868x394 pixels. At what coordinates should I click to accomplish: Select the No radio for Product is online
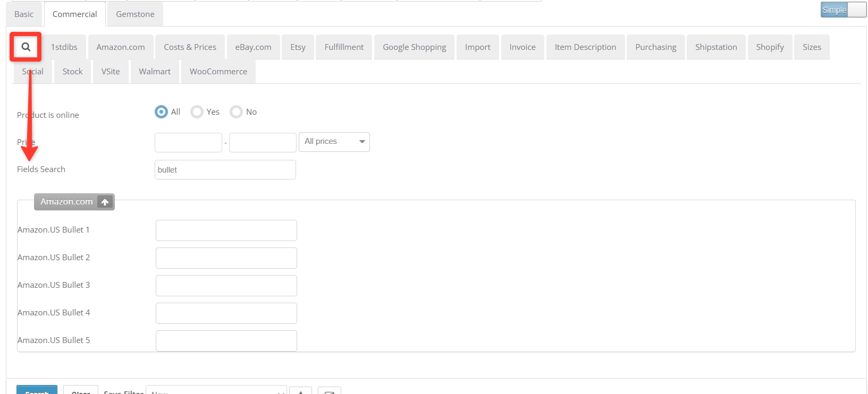236,112
